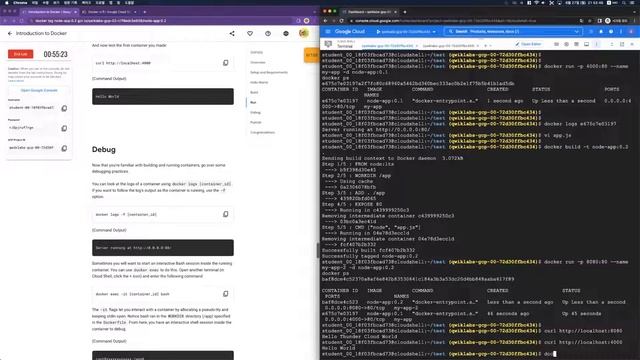This screenshot has width=640, height=360.
Task: Open the dropdown arrow next to new terminal plus
Action: click(x=490, y=46)
